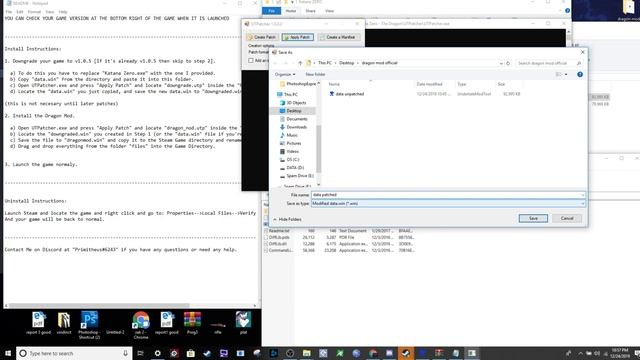Select 'report 3 good' PDF desktop icon
Viewport: 640px width, 360px height.
pyautogui.click(x=38, y=324)
